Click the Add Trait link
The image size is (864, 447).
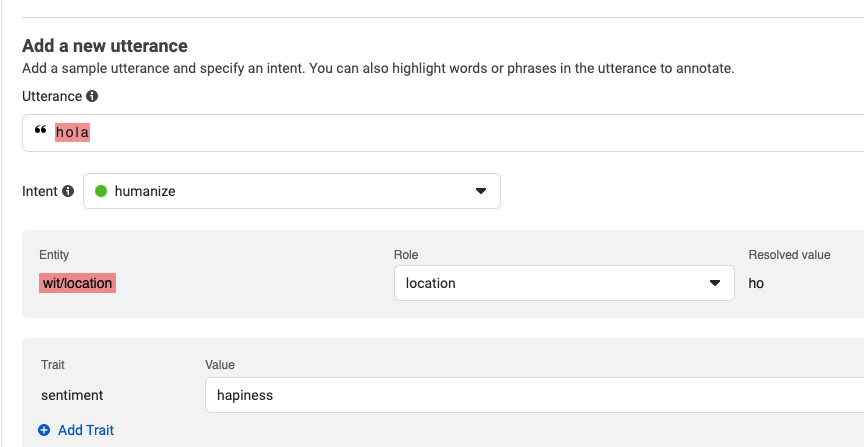86,430
